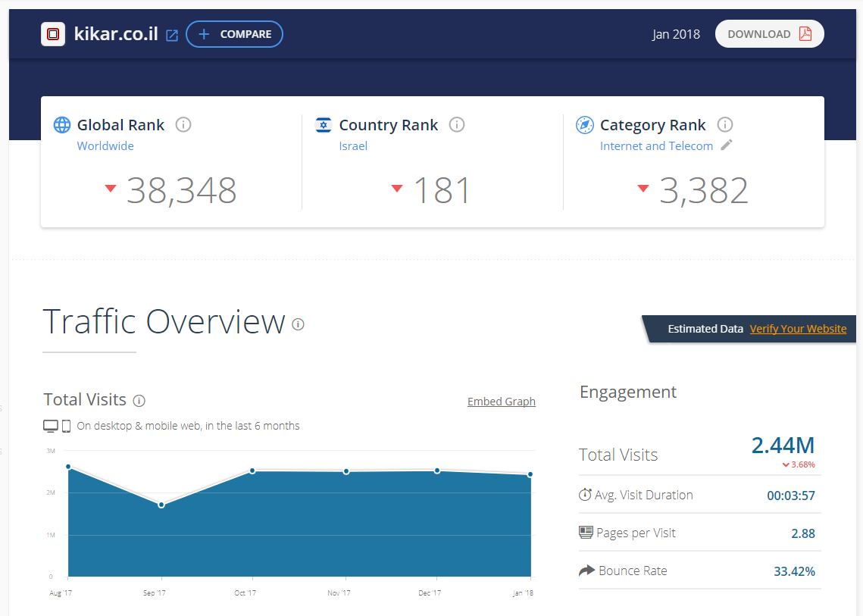This screenshot has width=863, height=616.
Task: Select the Sep '17 data point on graph
Action: pyautogui.click(x=161, y=505)
